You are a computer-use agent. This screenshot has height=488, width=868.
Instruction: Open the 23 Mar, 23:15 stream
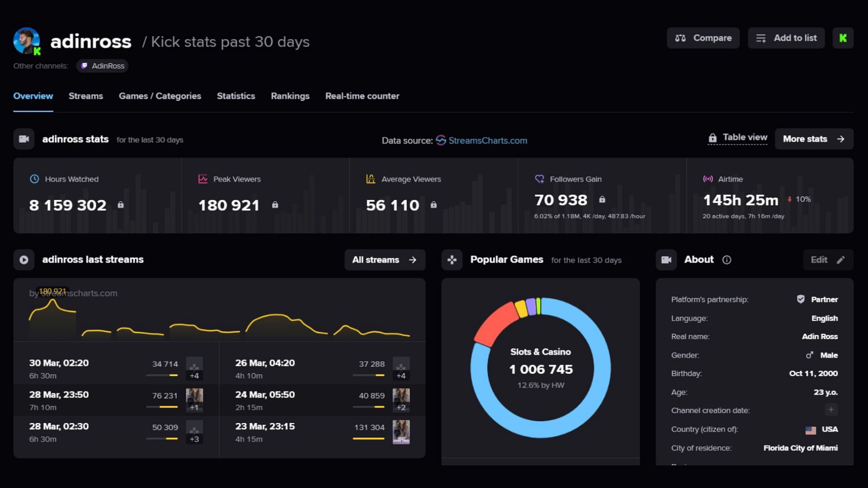pyautogui.click(x=322, y=432)
